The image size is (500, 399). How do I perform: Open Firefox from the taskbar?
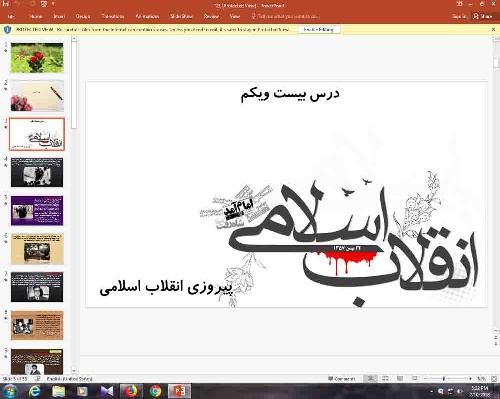[131, 391]
